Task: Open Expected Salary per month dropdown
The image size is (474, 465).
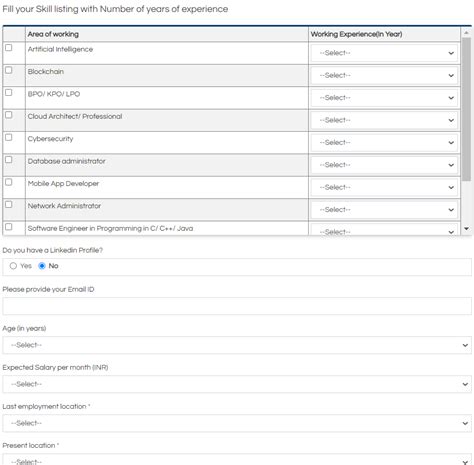Action: point(237,384)
